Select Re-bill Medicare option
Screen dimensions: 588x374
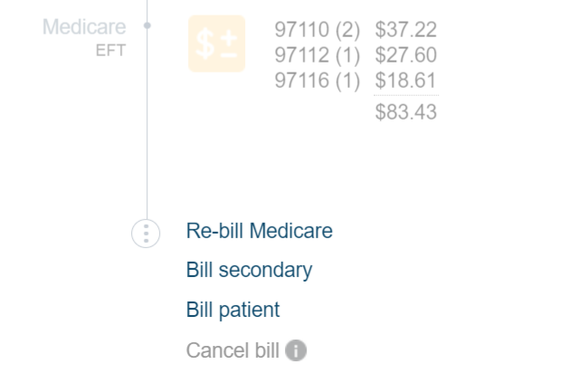point(259,231)
